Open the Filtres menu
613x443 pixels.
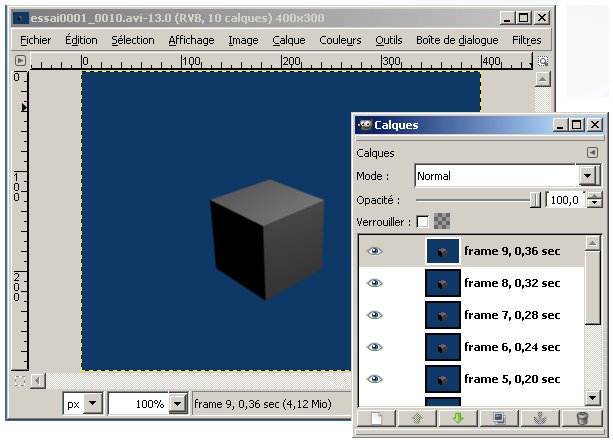(x=527, y=40)
